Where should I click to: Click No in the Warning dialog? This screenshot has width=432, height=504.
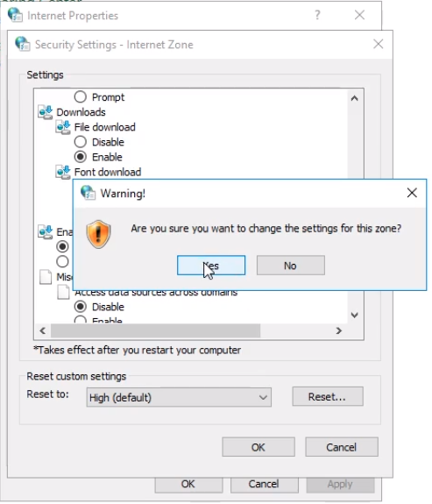coord(291,266)
